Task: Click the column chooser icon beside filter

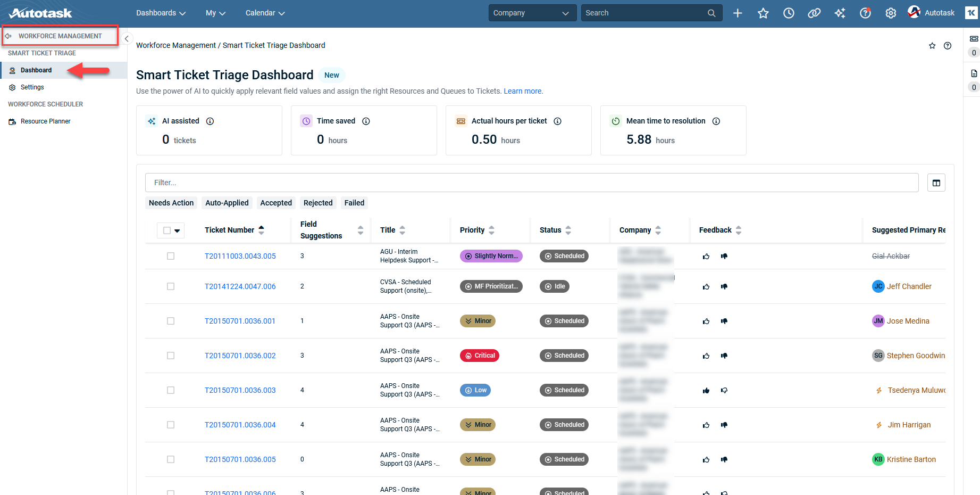Action: click(x=936, y=183)
